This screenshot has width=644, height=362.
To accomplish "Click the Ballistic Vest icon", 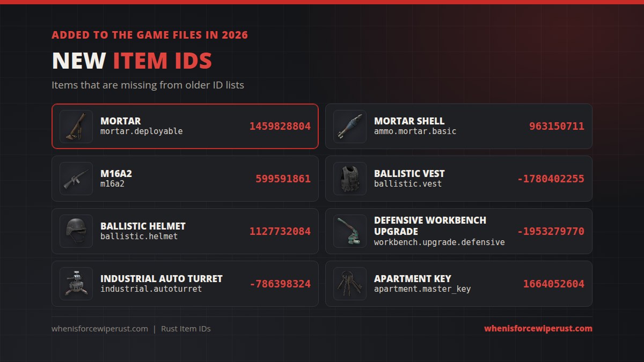I will pyautogui.click(x=350, y=179).
